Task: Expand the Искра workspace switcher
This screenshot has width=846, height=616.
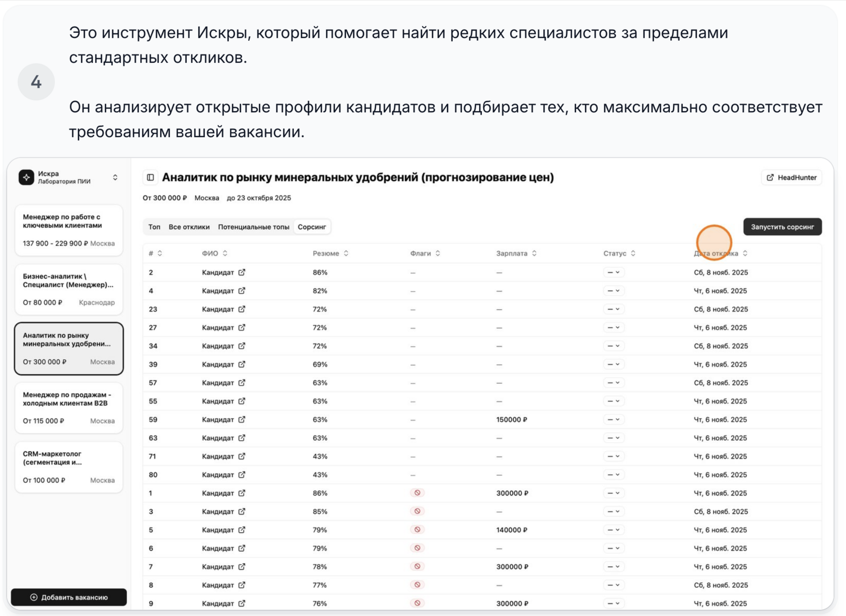Action: pos(115,177)
